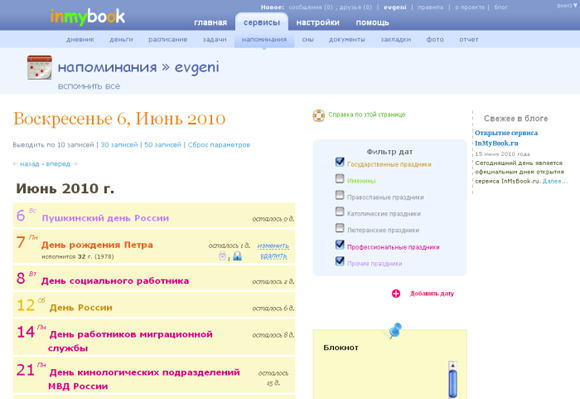This screenshot has height=399, width=580.
Task: Open the помощь tab
Action: point(372,23)
